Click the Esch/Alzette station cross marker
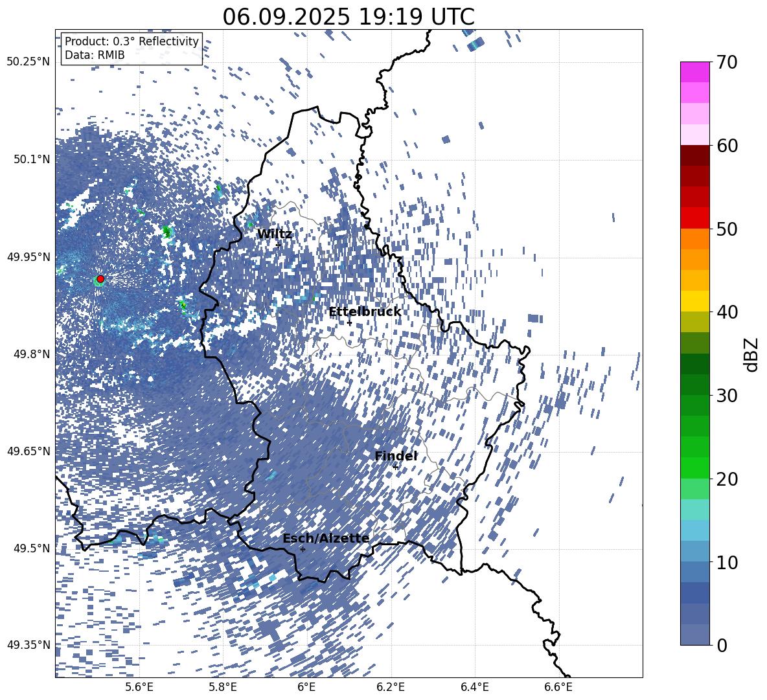767x700 pixels. coord(303,549)
